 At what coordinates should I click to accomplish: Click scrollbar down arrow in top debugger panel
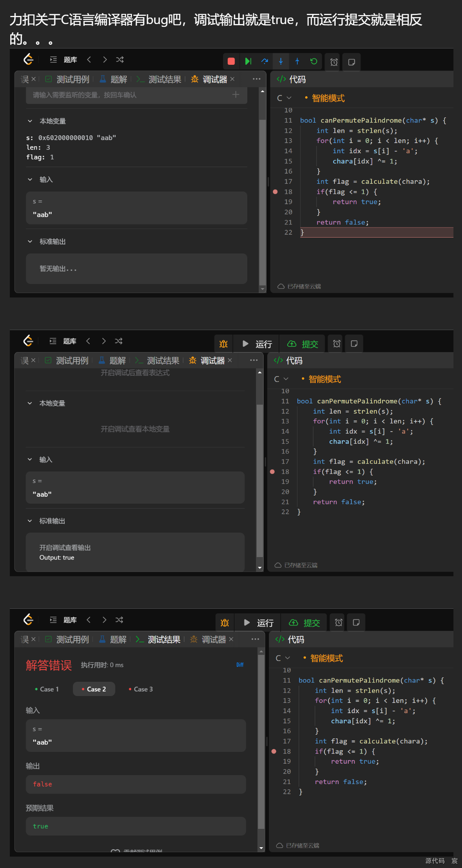262,289
